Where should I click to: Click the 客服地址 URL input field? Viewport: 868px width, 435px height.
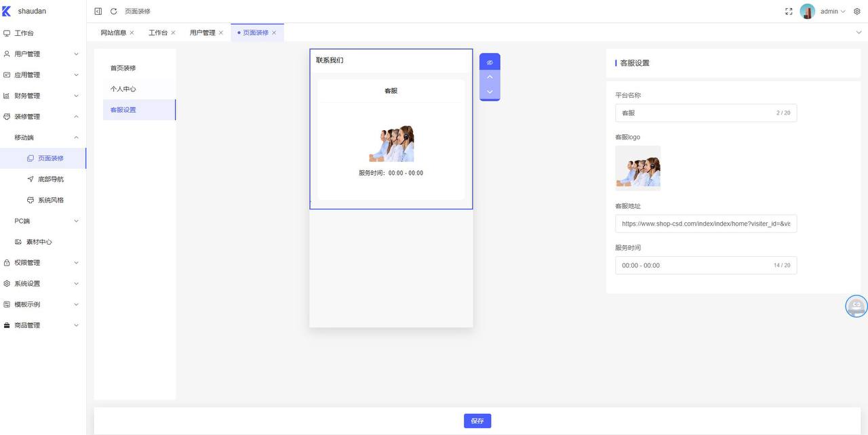(705, 224)
